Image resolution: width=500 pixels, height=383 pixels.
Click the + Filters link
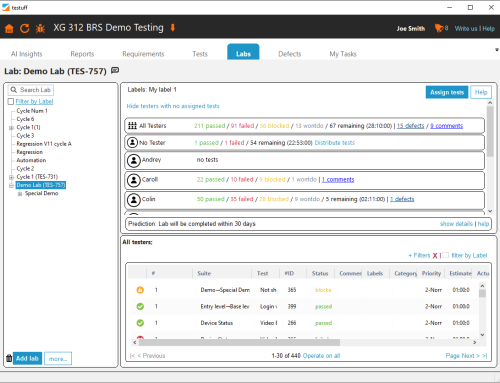click(x=419, y=255)
